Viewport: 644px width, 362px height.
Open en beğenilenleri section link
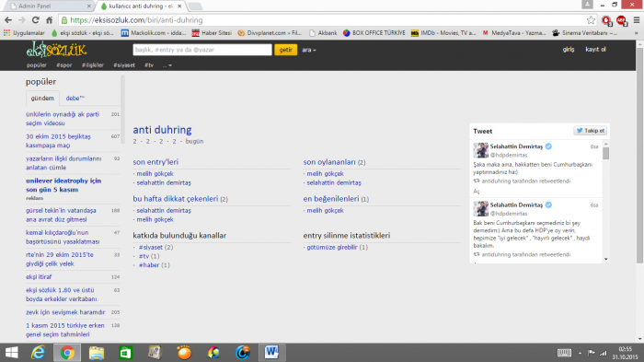(331, 199)
